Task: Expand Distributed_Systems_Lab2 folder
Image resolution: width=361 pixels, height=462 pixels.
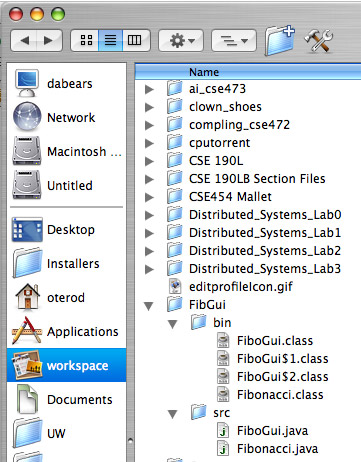Action: 149,251
